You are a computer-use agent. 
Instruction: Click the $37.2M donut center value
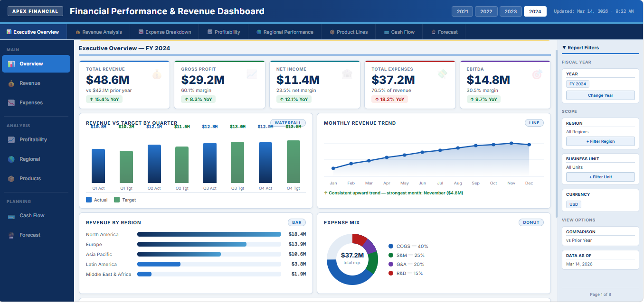[x=352, y=255]
